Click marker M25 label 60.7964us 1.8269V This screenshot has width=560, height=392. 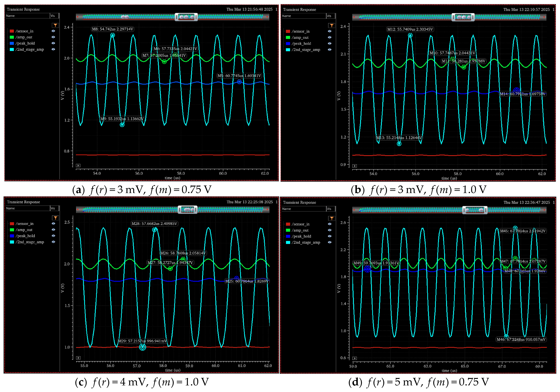247,281
